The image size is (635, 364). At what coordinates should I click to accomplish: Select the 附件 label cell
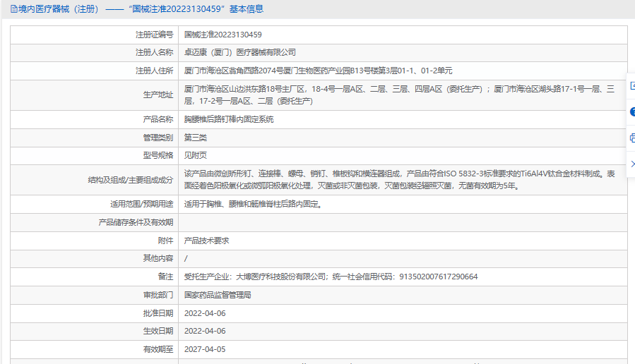click(x=95, y=241)
